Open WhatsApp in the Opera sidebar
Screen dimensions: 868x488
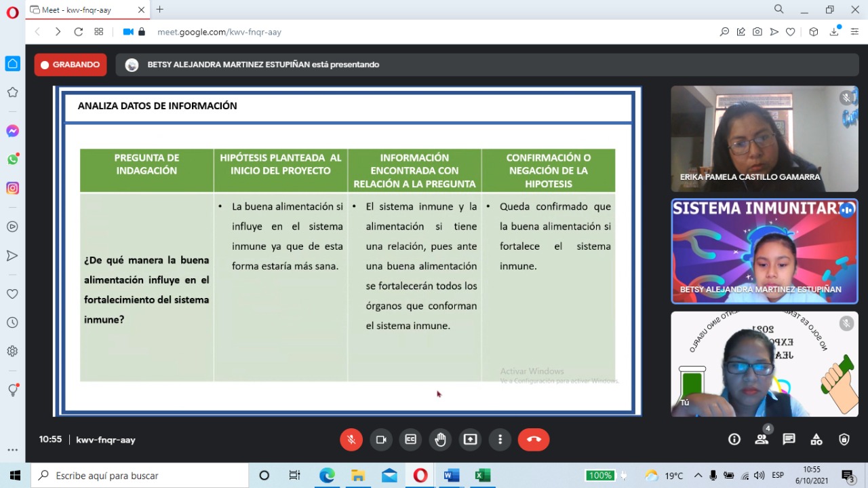point(12,159)
